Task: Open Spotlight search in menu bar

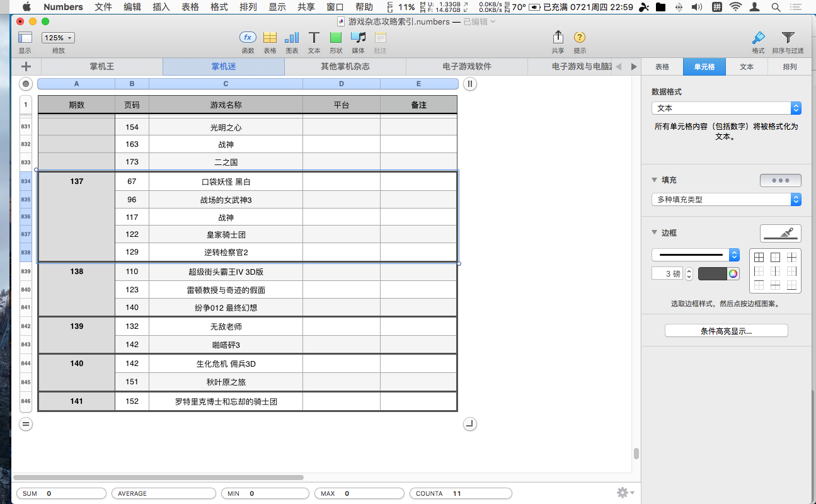Action: coord(776,8)
